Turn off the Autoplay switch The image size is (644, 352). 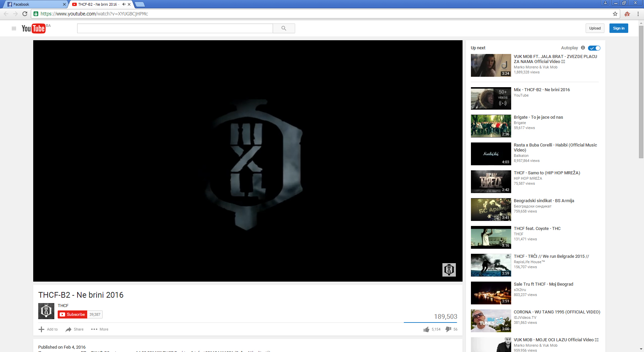[x=594, y=48]
